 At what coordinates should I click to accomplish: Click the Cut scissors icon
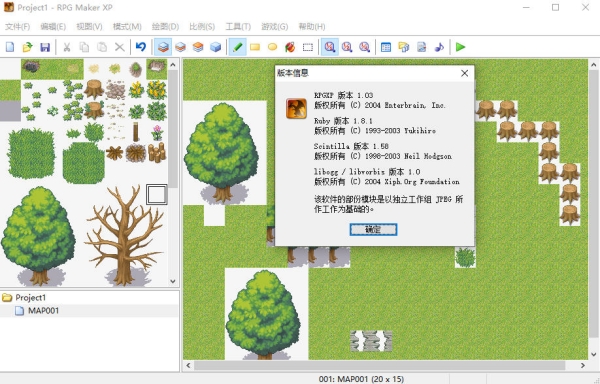(x=67, y=47)
